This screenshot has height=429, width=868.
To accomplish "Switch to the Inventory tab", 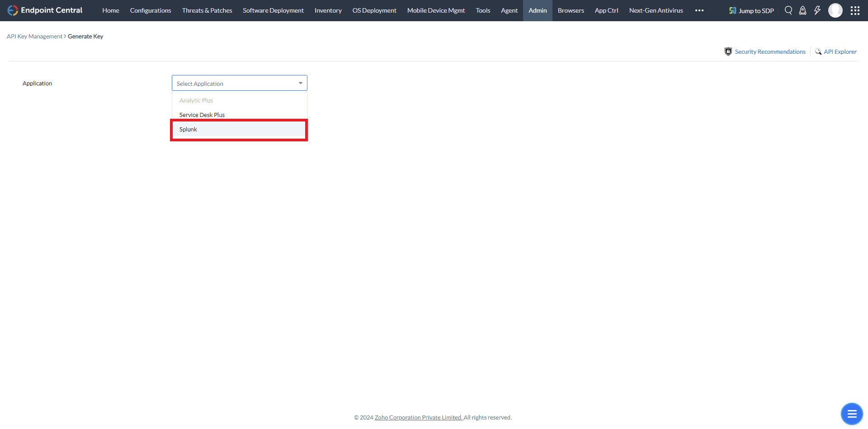I will pyautogui.click(x=328, y=10).
